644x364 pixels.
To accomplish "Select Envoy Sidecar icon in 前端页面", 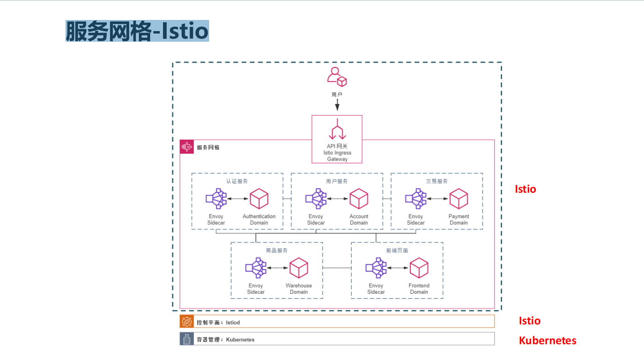I will point(376,268).
